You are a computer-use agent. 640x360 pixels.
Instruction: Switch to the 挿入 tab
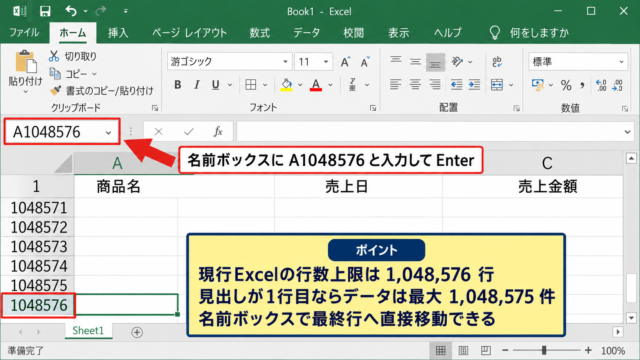(118, 33)
